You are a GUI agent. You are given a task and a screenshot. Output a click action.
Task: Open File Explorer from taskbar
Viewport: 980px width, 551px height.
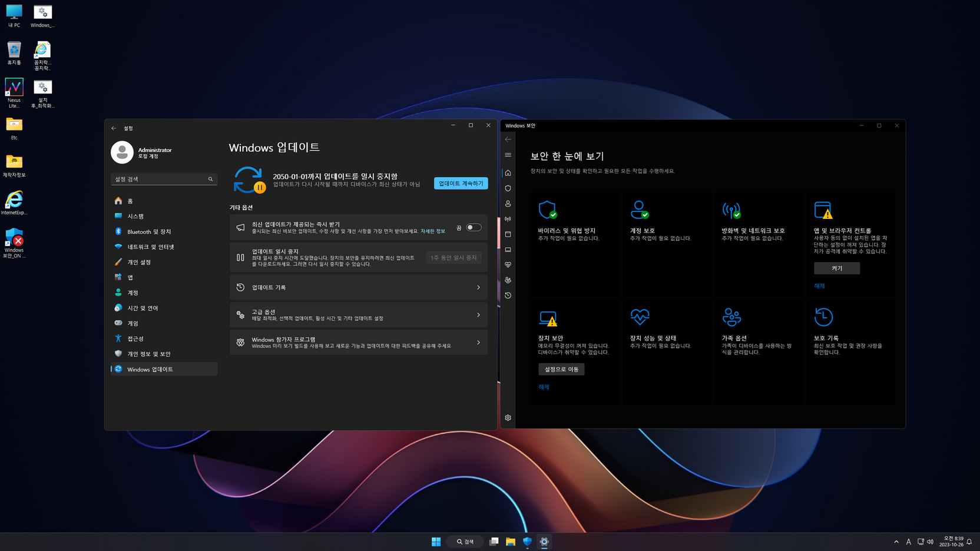tap(511, 542)
